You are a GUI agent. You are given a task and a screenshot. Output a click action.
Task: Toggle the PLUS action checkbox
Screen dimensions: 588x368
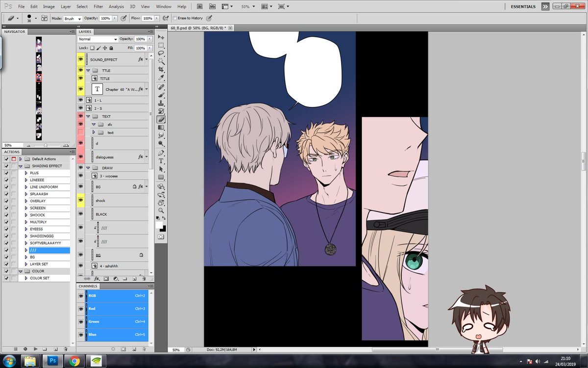pos(6,173)
